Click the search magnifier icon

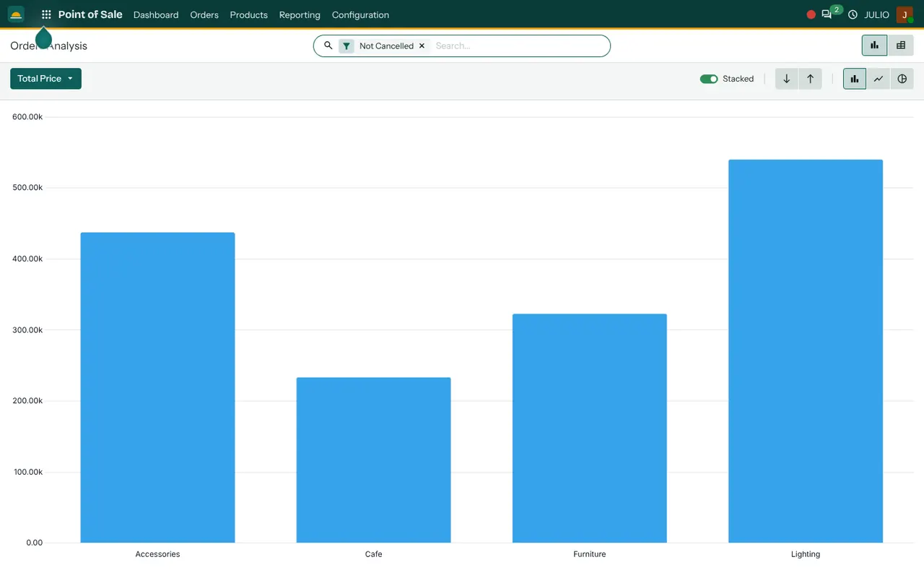point(328,46)
